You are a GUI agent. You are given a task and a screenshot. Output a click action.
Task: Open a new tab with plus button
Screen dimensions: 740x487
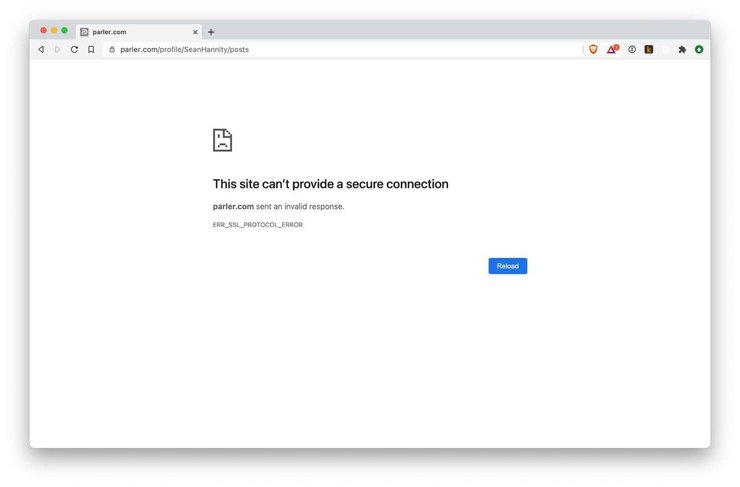[211, 32]
